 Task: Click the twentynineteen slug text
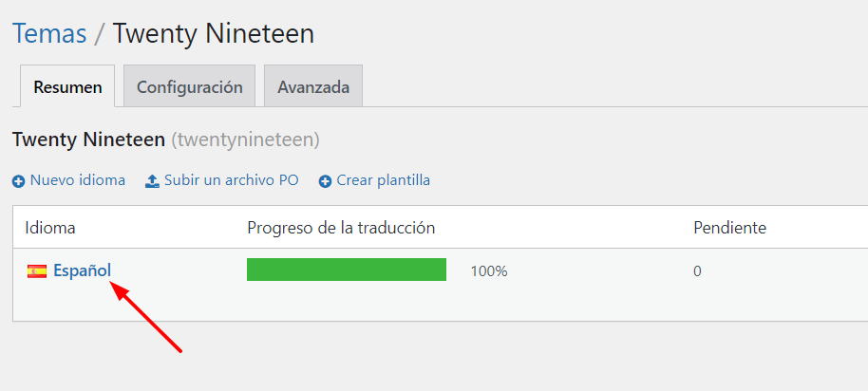pyautogui.click(x=245, y=140)
